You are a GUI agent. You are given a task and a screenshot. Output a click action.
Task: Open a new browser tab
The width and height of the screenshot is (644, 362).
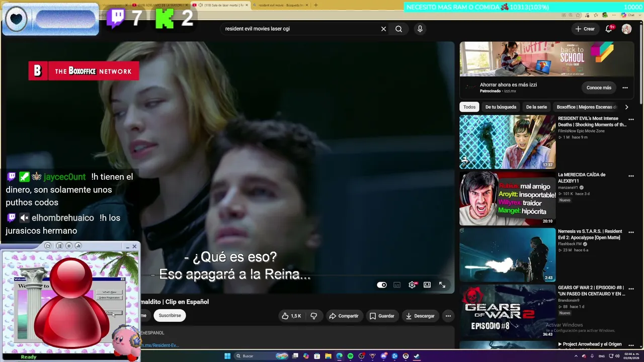pos(316,5)
